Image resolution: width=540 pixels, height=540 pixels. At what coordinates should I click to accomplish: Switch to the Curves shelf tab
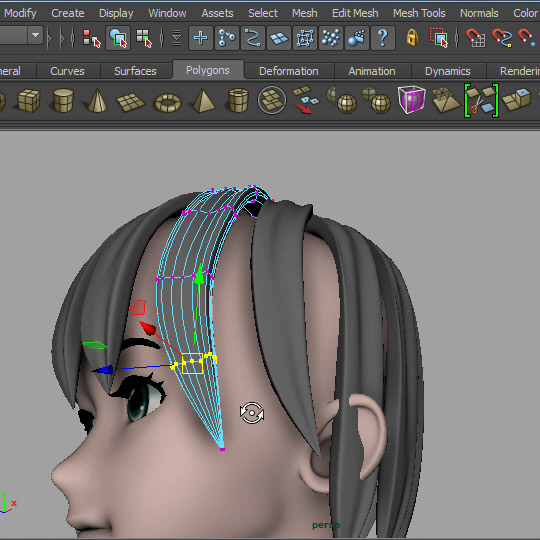tap(68, 71)
